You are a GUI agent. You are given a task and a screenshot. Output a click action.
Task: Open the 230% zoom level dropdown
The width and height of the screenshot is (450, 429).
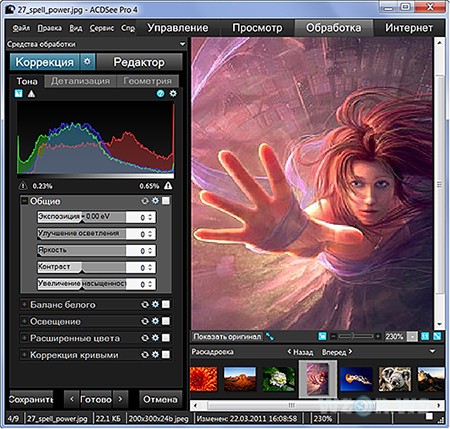[412, 337]
